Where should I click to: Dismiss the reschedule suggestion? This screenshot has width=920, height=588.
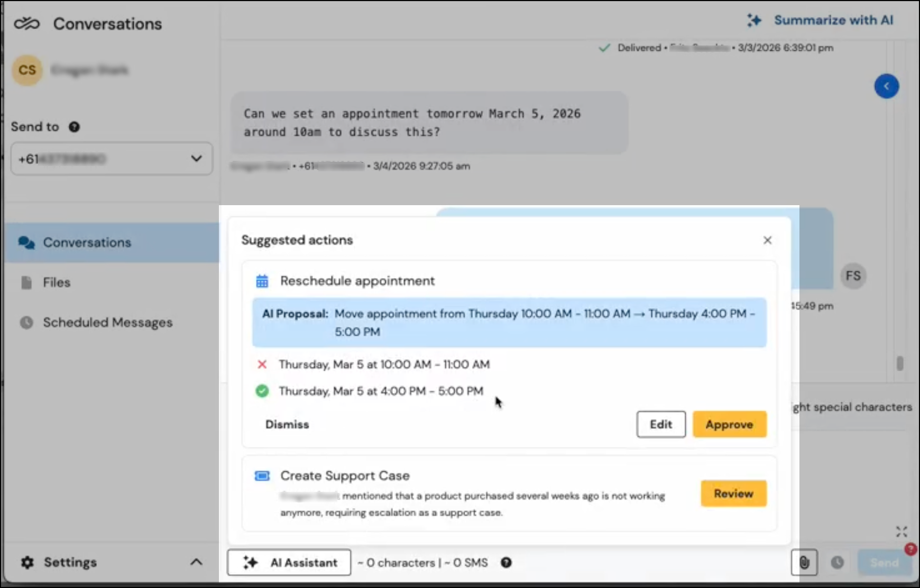pos(287,425)
